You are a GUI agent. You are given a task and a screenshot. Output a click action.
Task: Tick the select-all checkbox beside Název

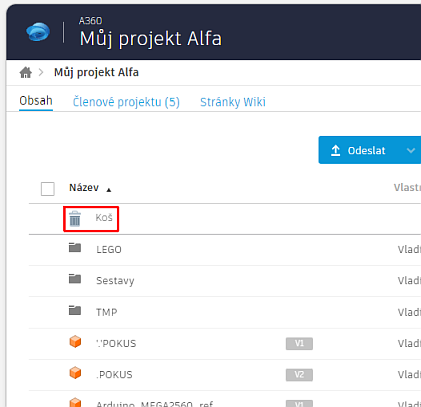click(48, 189)
